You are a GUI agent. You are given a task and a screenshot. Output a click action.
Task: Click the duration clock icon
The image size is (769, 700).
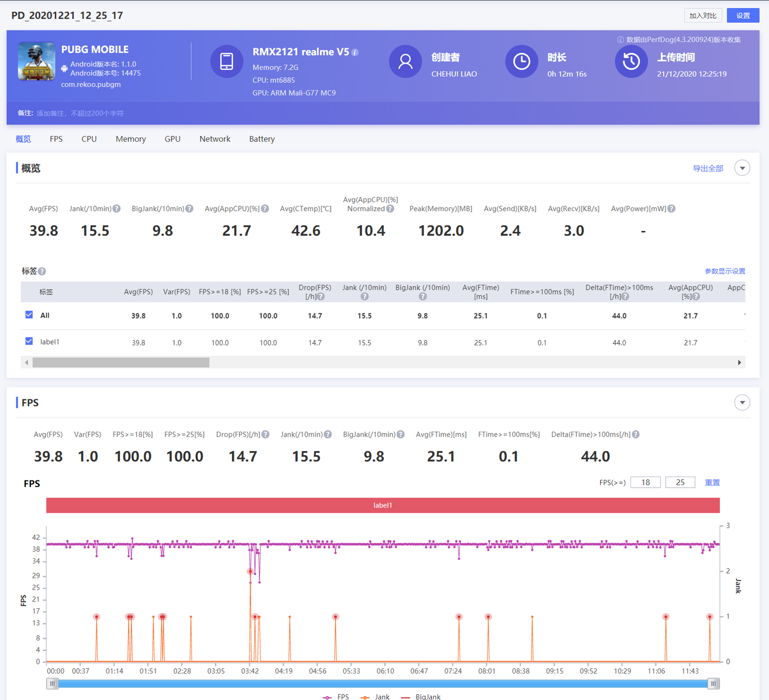pyautogui.click(x=521, y=61)
